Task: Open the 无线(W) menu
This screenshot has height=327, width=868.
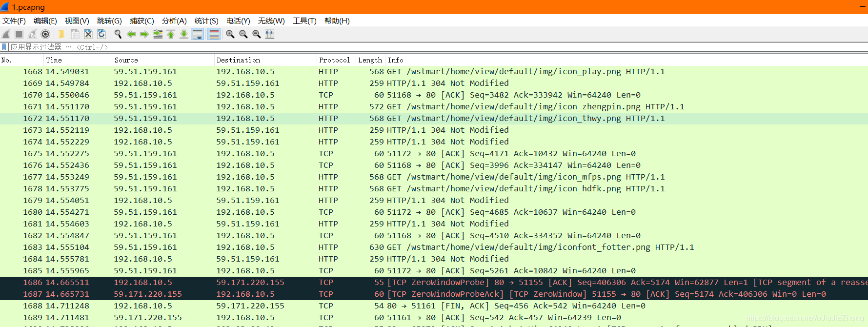Action: coord(271,21)
